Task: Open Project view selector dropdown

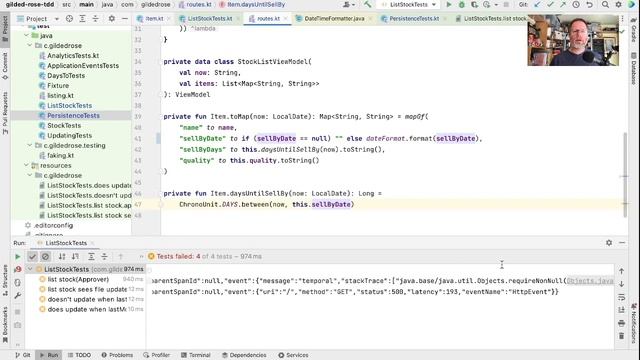Action: 39,19
